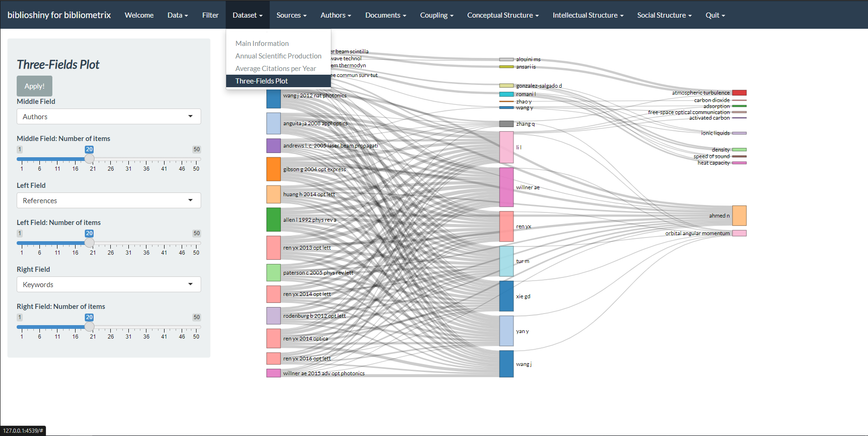Select Three-Fields Plot menu entry
Image resolution: width=868 pixels, height=436 pixels.
[x=279, y=81]
